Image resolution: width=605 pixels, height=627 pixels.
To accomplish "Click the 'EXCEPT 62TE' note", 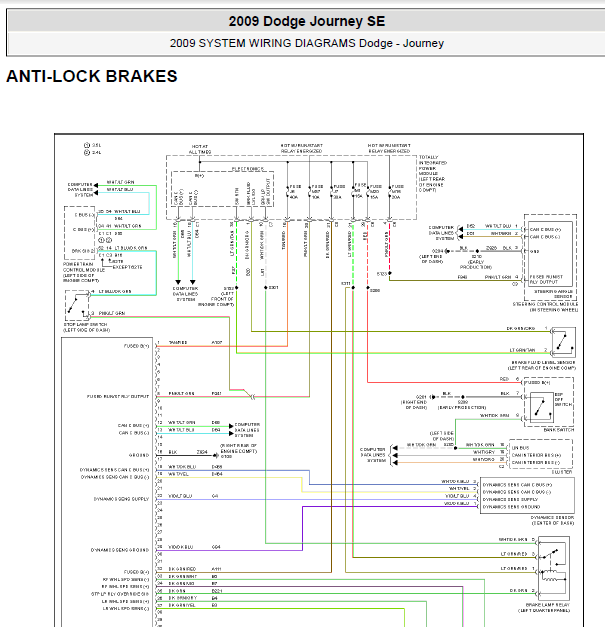I will (x=127, y=267).
